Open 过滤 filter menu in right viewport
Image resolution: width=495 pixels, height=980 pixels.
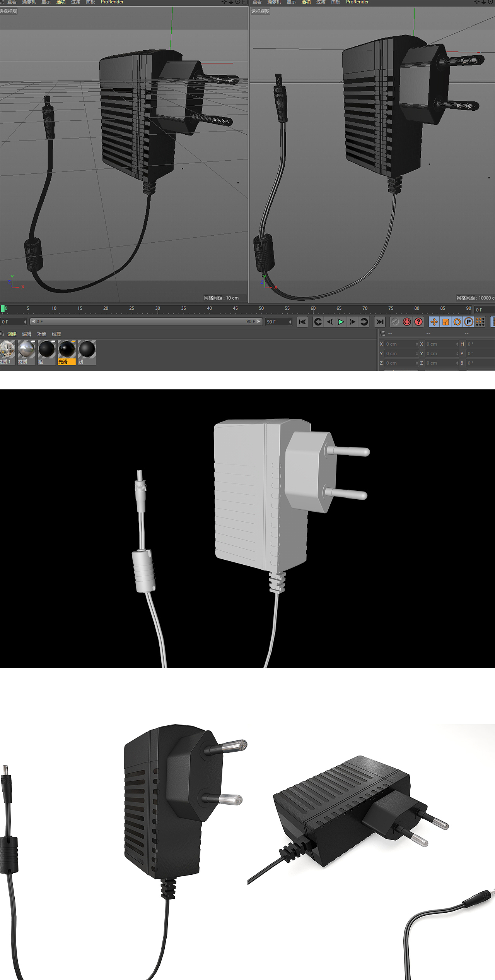[321, 2]
